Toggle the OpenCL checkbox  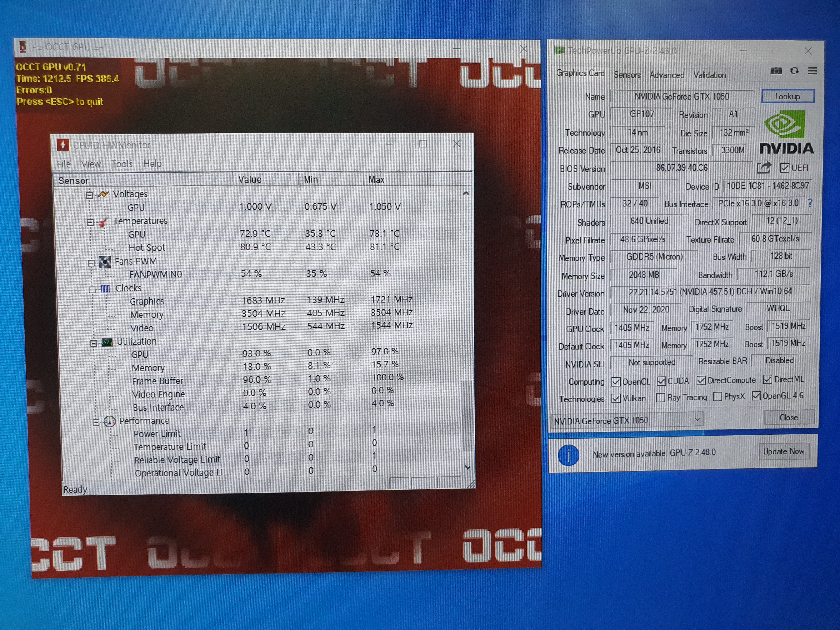[616, 382]
